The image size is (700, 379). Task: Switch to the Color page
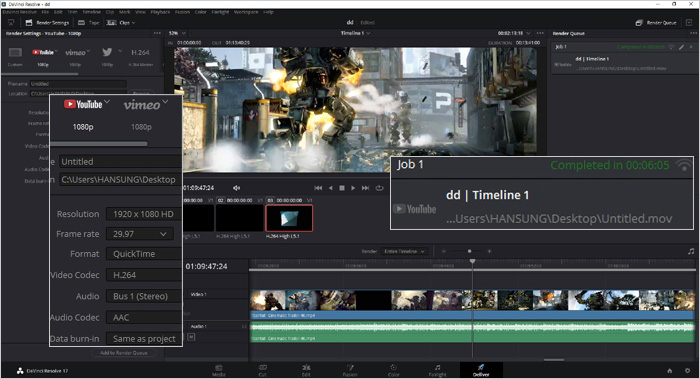click(x=393, y=371)
